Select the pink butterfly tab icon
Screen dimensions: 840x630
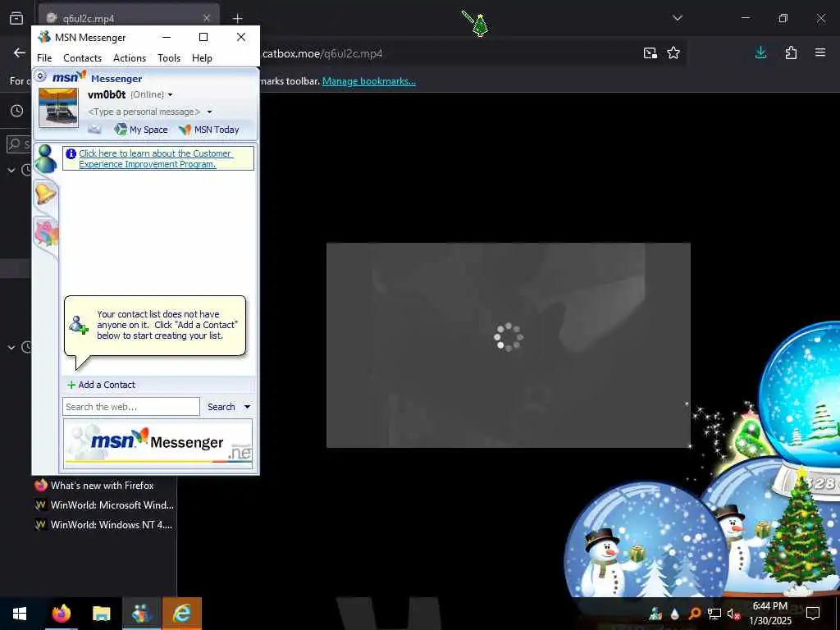[x=46, y=234]
